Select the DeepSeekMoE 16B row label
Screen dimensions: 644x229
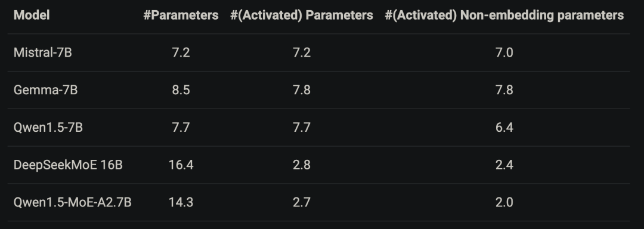pos(68,165)
